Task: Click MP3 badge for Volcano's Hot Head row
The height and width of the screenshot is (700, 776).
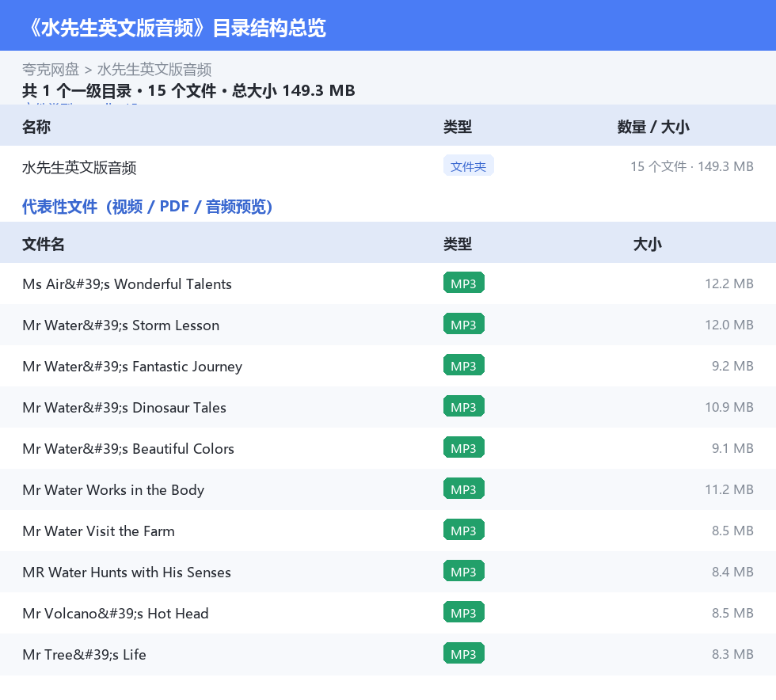Action: tap(464, 612)
